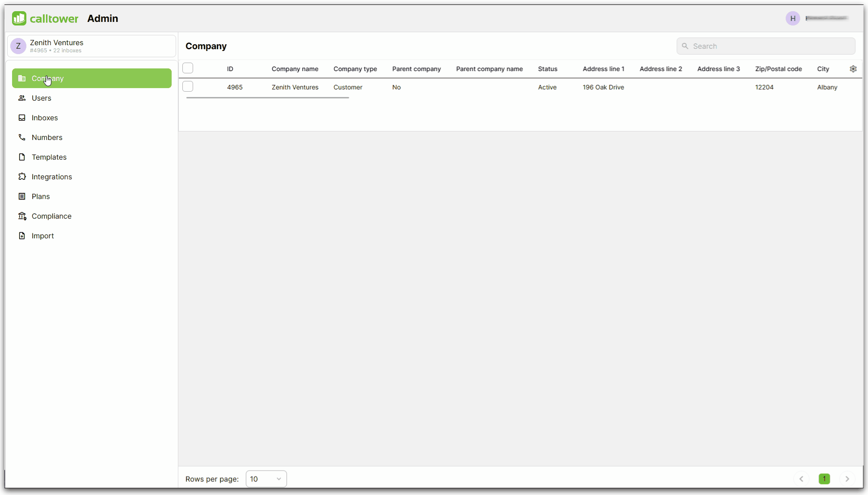Navigate to Compliance section
868x495 pixels.
tap(51, 216)
